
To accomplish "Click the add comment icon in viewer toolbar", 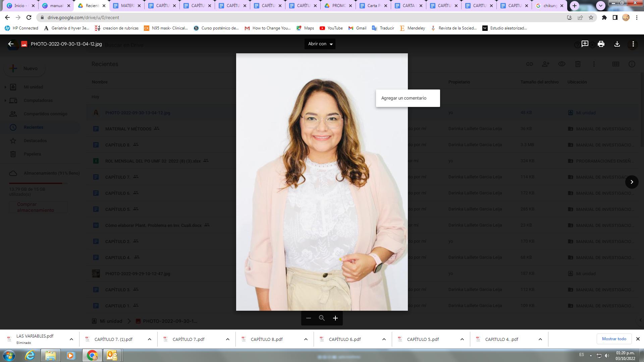I will pos(585,44).
